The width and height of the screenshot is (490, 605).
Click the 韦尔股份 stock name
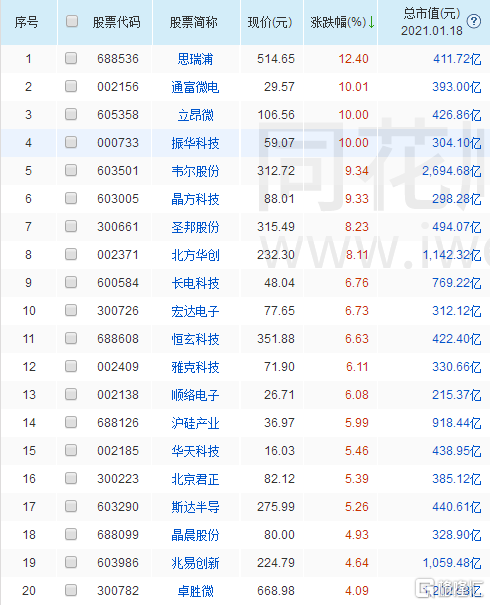(x=195, y=171)
